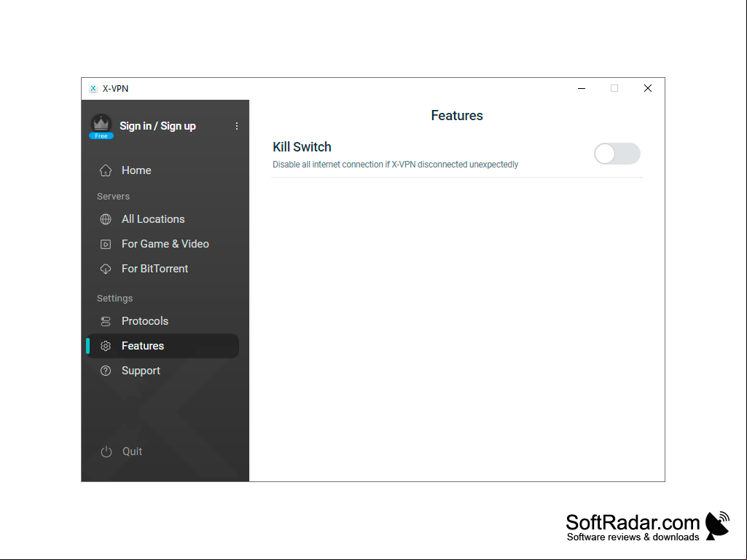747x560 pixels.
Task: Select For Game & Video servers
Action: (163, 244)
